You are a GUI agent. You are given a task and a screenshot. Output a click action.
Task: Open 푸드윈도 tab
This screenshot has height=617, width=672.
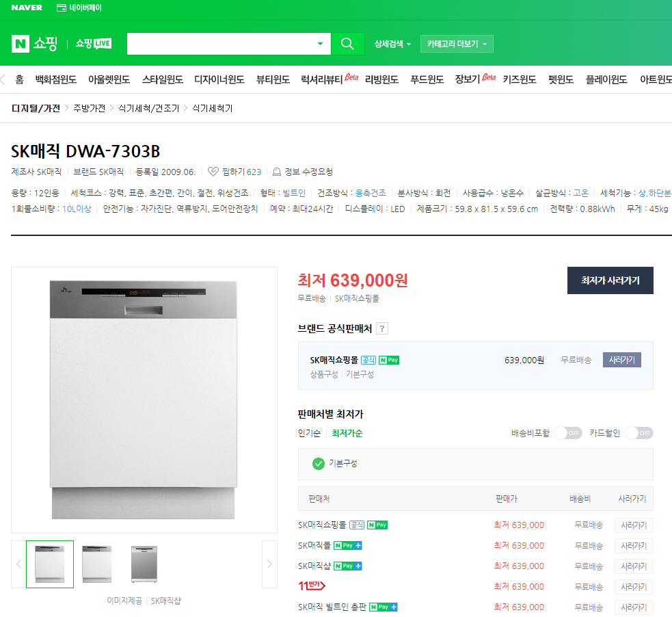click(x=427, y=80)
